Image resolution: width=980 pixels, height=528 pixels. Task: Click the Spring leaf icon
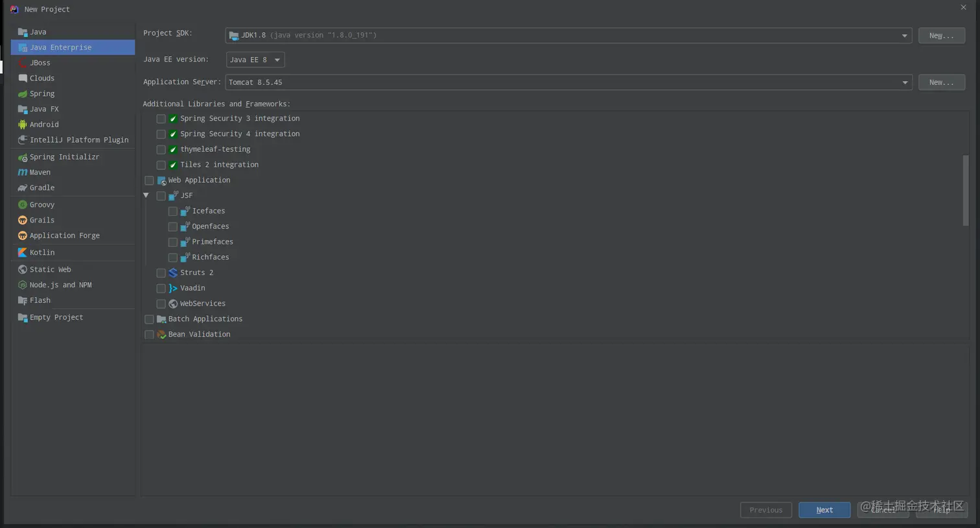point(23,94)
